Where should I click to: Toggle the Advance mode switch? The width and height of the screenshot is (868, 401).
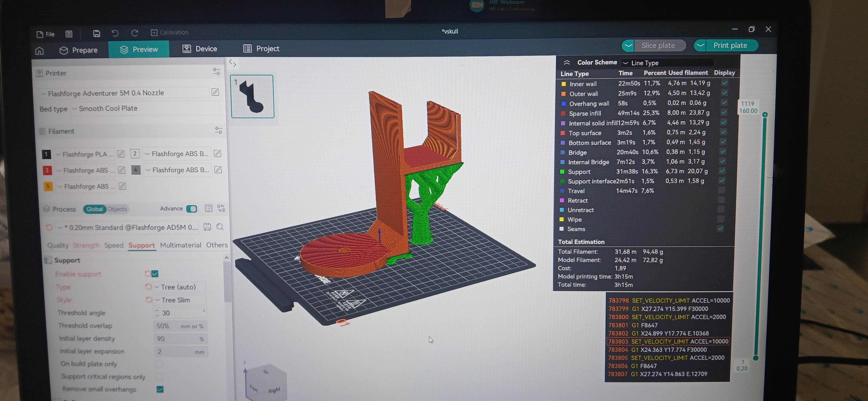pyautogui.click(x=191, y=209)
